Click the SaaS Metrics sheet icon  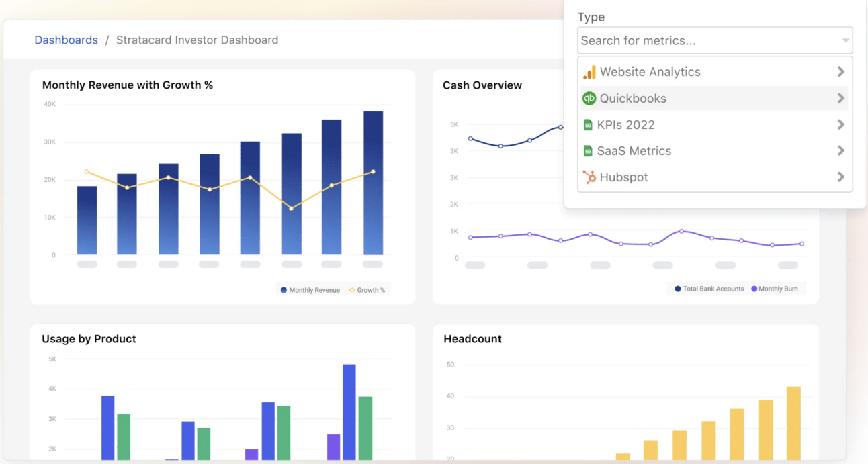pos(588,151)
